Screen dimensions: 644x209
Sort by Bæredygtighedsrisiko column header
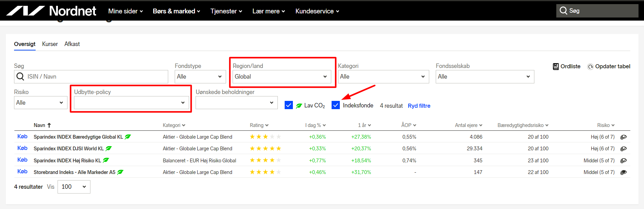523,125
